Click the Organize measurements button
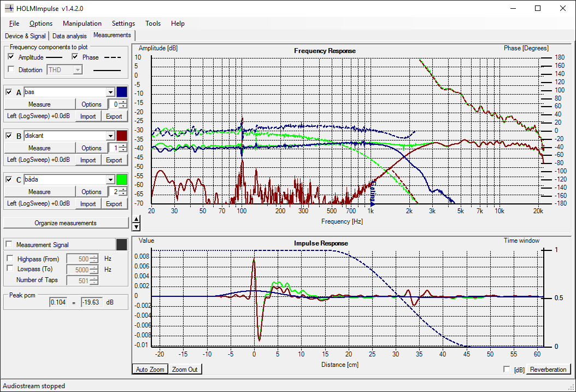This screenshot has height=392, width=576. tap(66, 223)
